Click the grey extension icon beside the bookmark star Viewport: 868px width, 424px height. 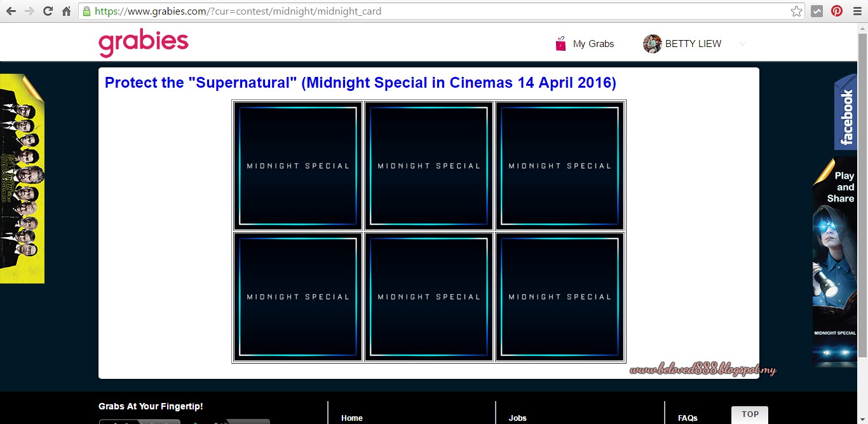click(817, 11)
